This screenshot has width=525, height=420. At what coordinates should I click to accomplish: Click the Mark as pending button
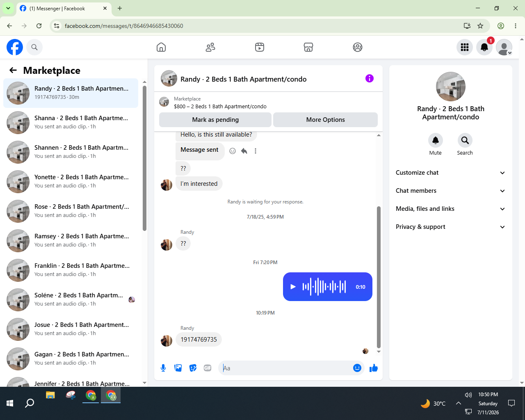click(x=215, y=120)
